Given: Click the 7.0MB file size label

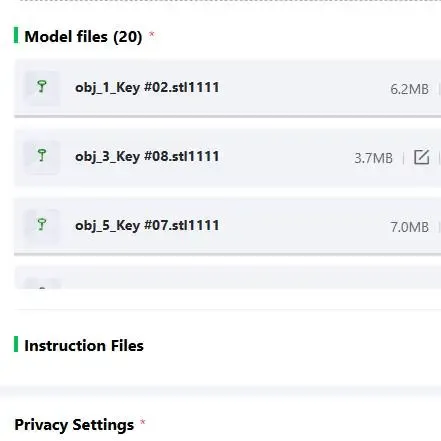Looking at the screenshot, I should point(409,227).
